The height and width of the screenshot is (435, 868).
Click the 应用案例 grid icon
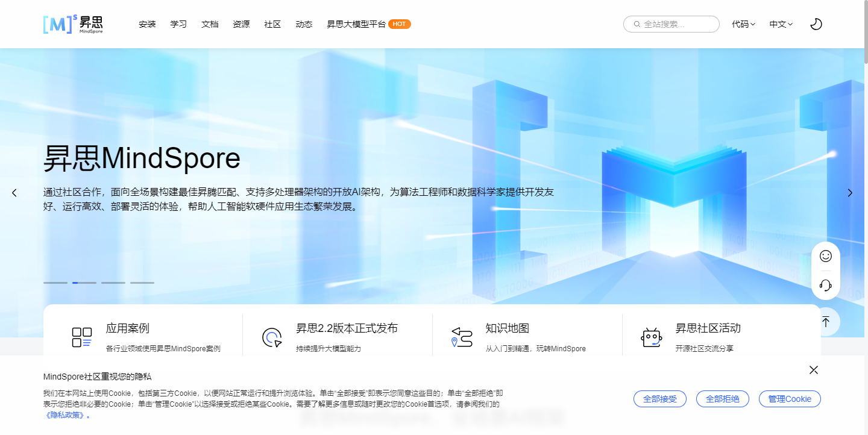(81, 337)
